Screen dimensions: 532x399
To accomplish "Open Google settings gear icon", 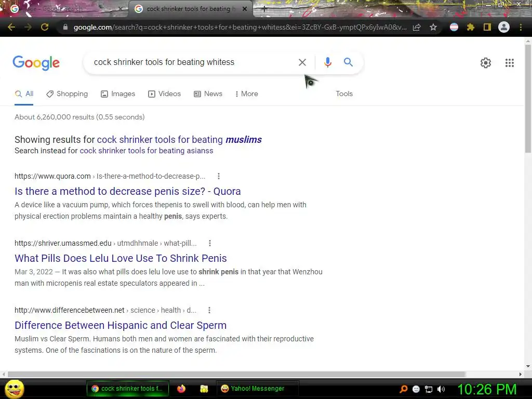I will [x=486, y=63].
